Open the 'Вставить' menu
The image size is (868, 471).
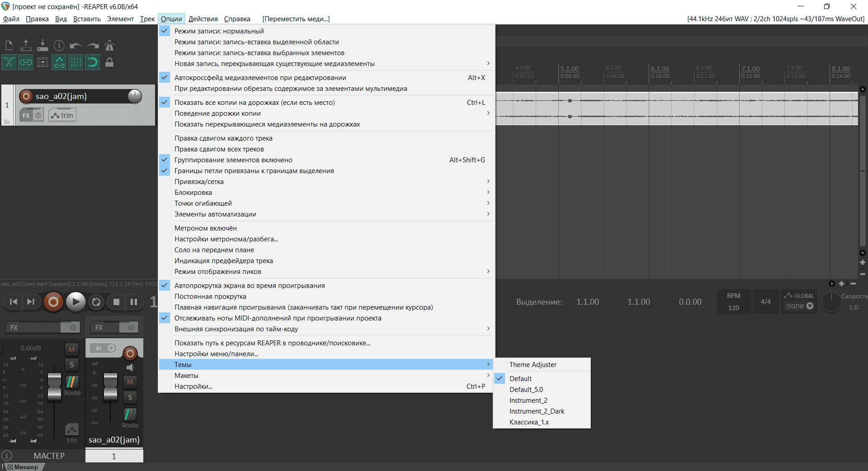tap(87, 19)
